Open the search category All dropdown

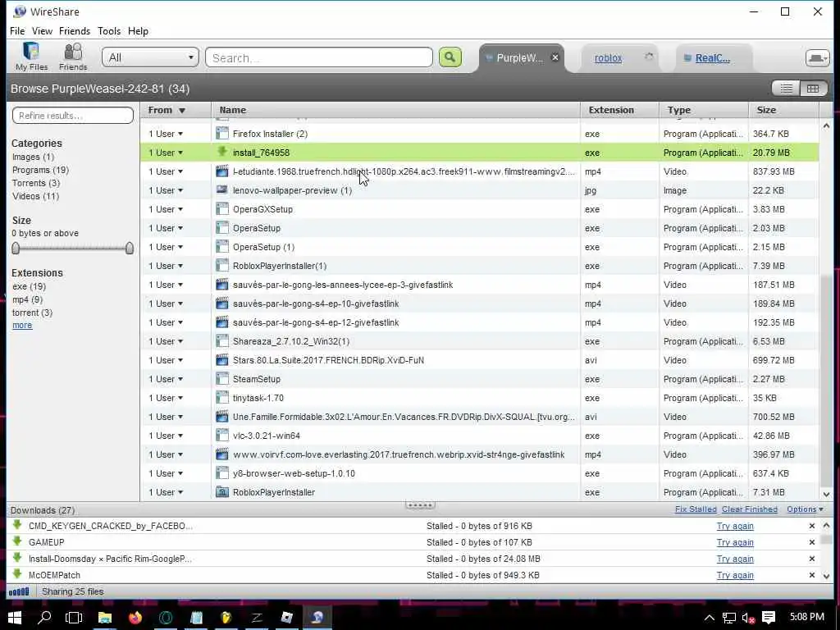(150, 57)
